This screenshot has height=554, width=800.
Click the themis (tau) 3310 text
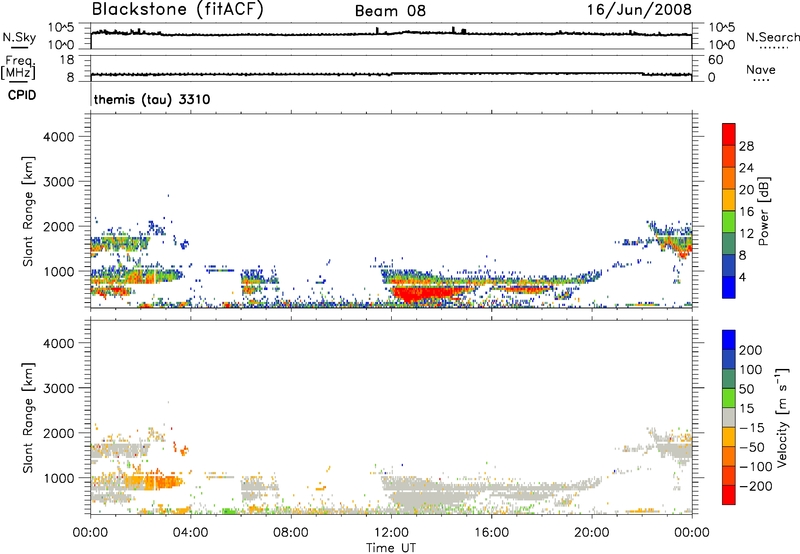click(x=152, y=99)
